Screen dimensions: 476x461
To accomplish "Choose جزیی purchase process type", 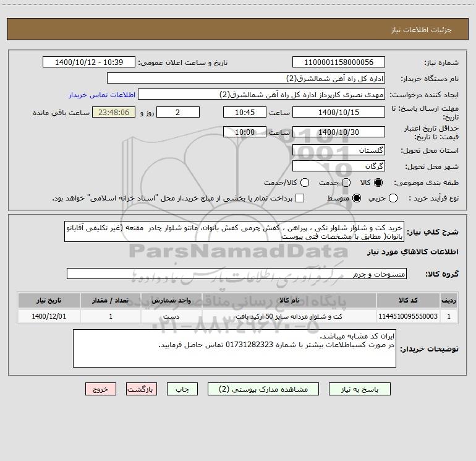I will 393,198.
